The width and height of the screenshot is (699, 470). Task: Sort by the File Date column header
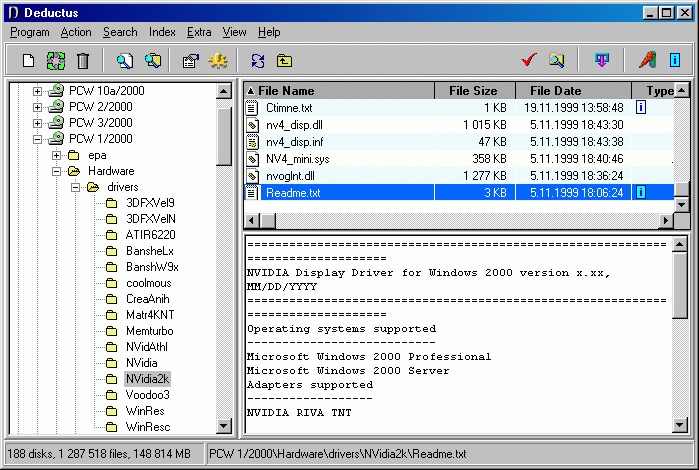tap(573, 91)
